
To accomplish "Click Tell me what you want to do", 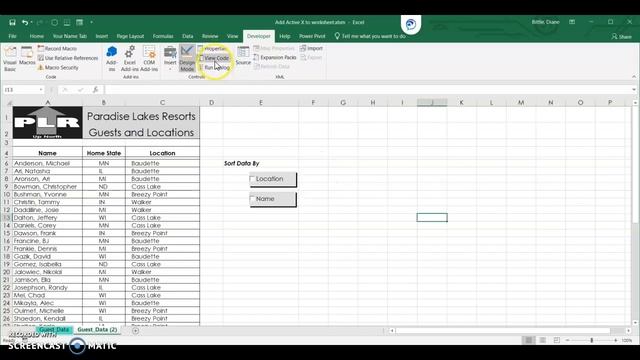I will pyautogui.click(x=370, y=36).
